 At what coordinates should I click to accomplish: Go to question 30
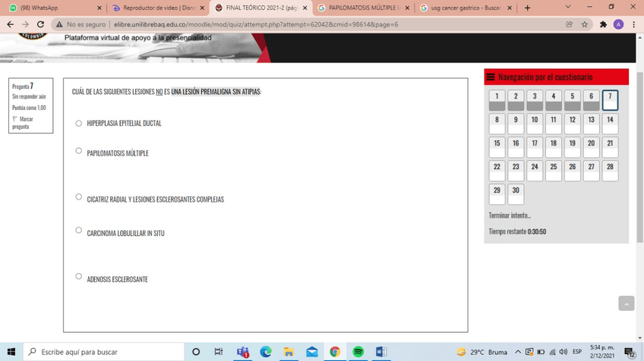pyautogui.click(x=516, y=193)
